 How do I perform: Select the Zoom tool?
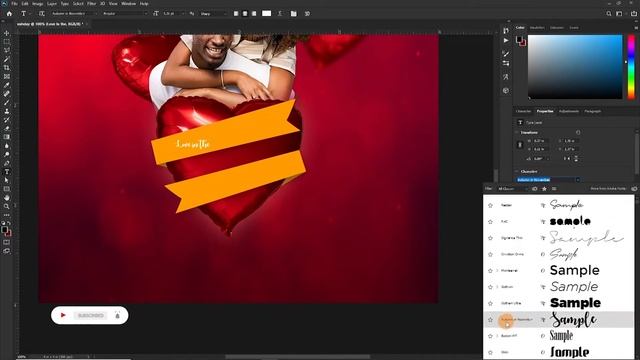7,206
